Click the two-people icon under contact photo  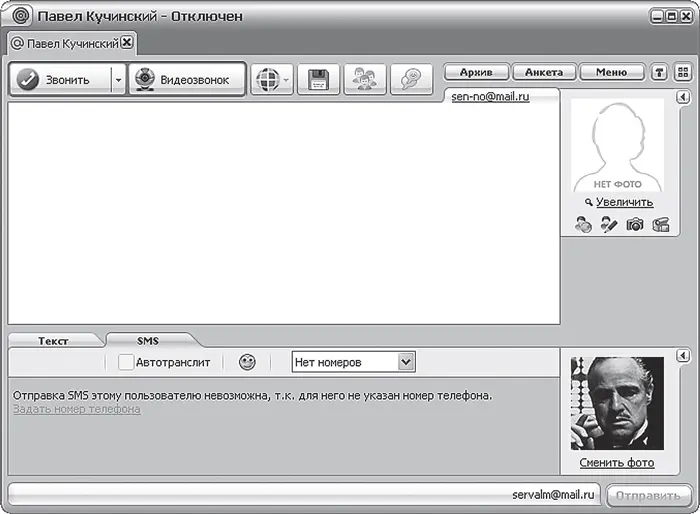coord(584,225)
